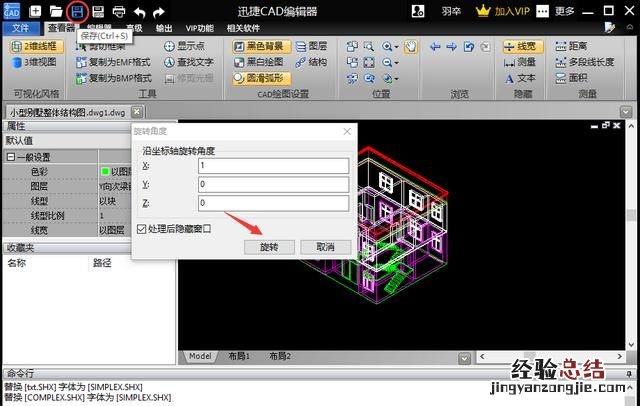Select the 2维线框 view style
The image size is (640, 406).
pyautogui.click(x=36, y=47)
